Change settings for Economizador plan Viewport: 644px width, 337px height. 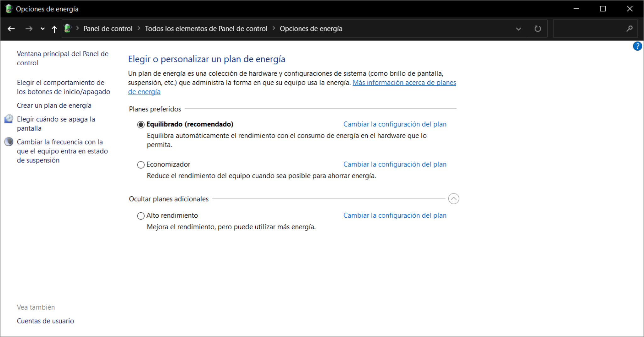click(x=395, y=164)
